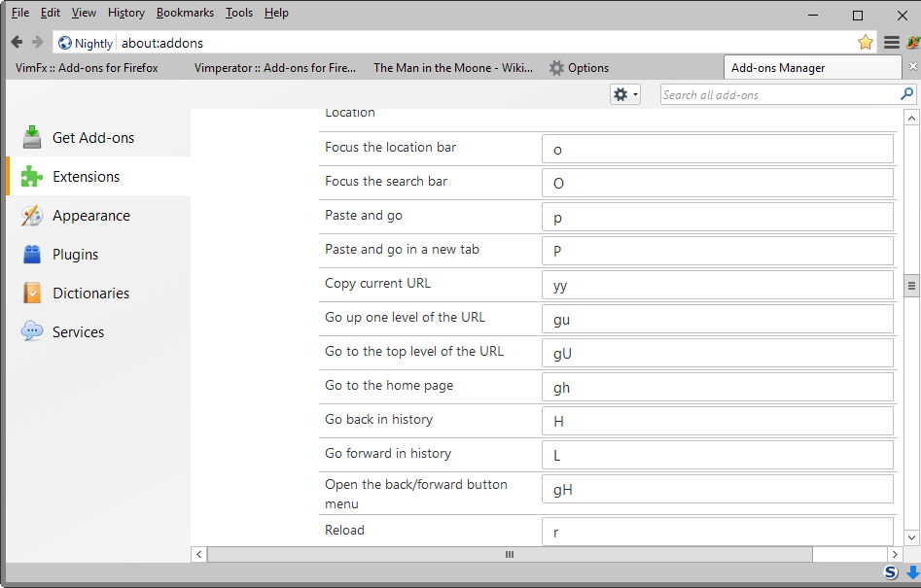Screen dimensions: 921x588
Task: Open the gear tools dropdown for add-ons
Action: 625,94
